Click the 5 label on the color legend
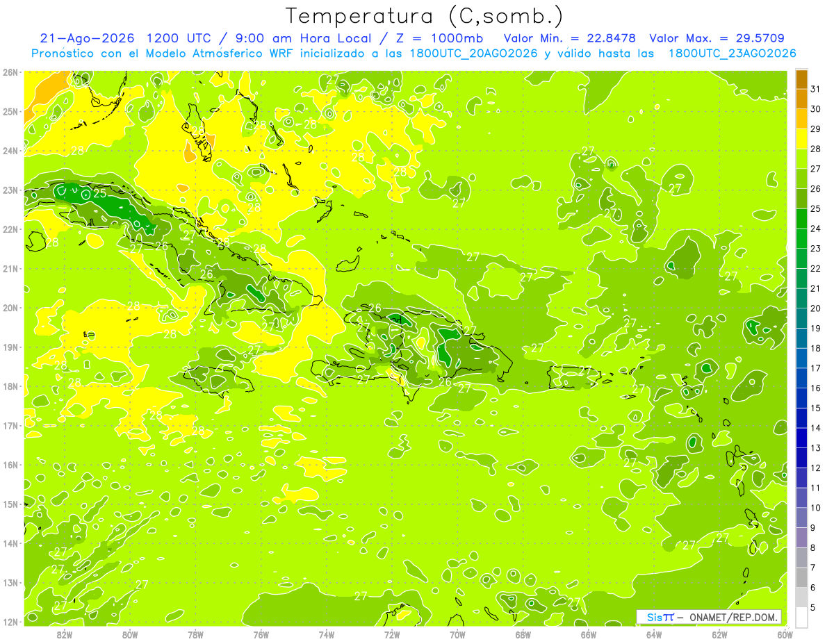 [813, 608]
